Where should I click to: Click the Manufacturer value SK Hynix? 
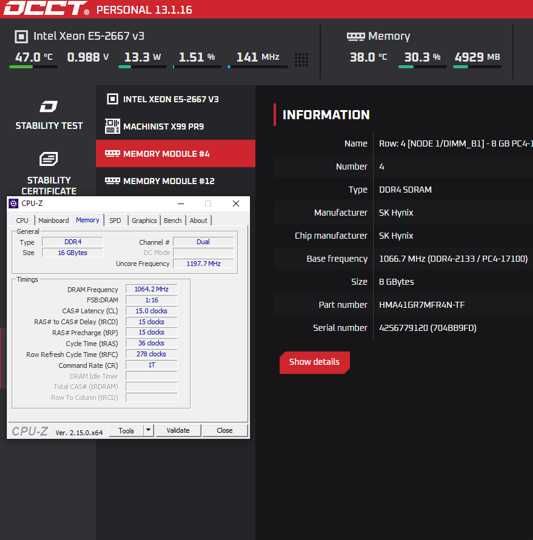(396, 213)
